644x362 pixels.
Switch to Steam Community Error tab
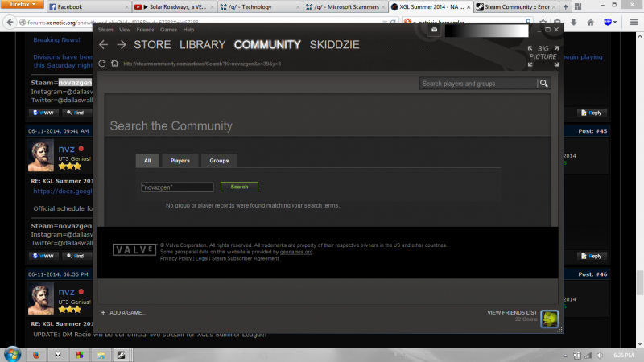516,7
